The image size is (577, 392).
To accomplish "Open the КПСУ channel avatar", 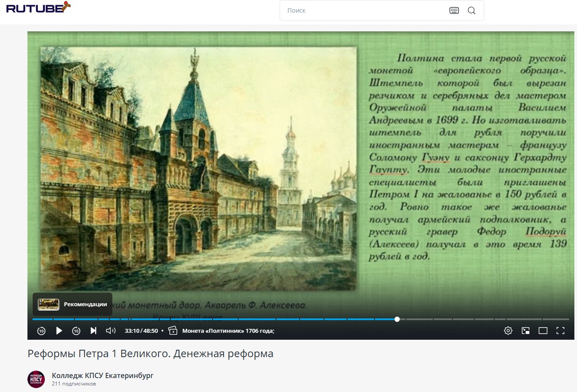I will 36,379.
